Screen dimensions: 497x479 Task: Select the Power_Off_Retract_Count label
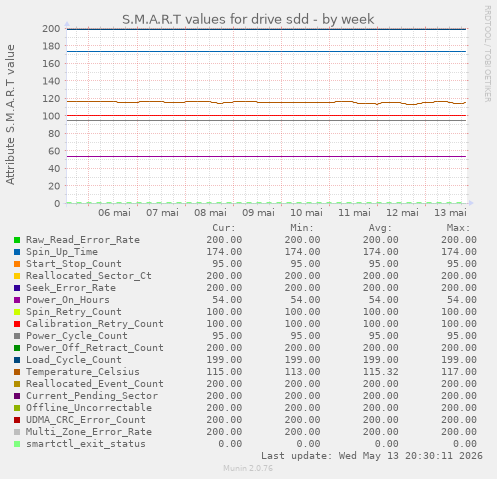coord(95,348)
